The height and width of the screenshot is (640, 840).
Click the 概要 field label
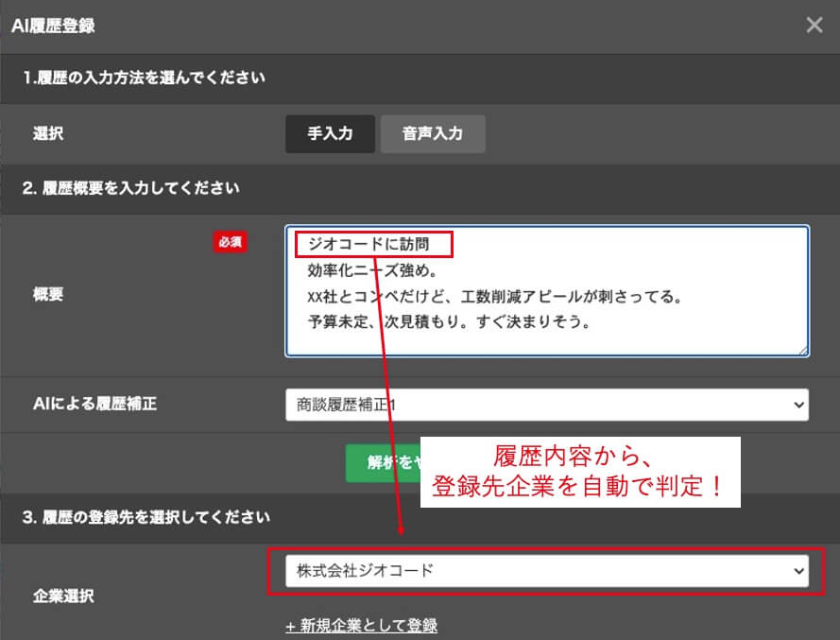[48, 294]
